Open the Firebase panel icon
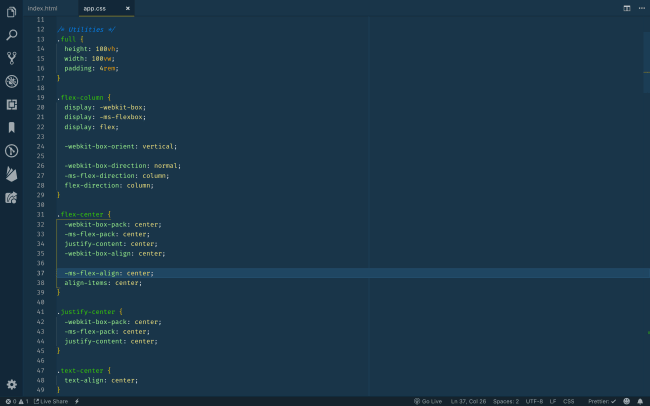The image size is (650, 406). [12, 174]
